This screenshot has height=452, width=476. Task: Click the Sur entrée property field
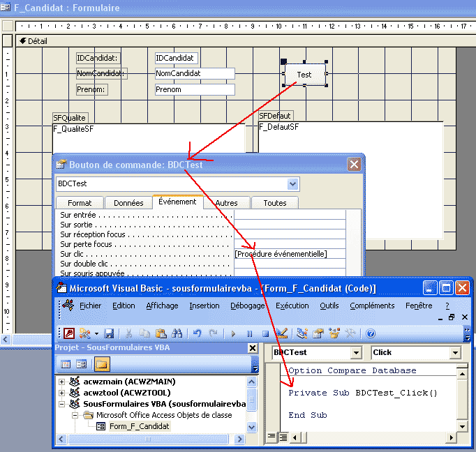[290, 215]
